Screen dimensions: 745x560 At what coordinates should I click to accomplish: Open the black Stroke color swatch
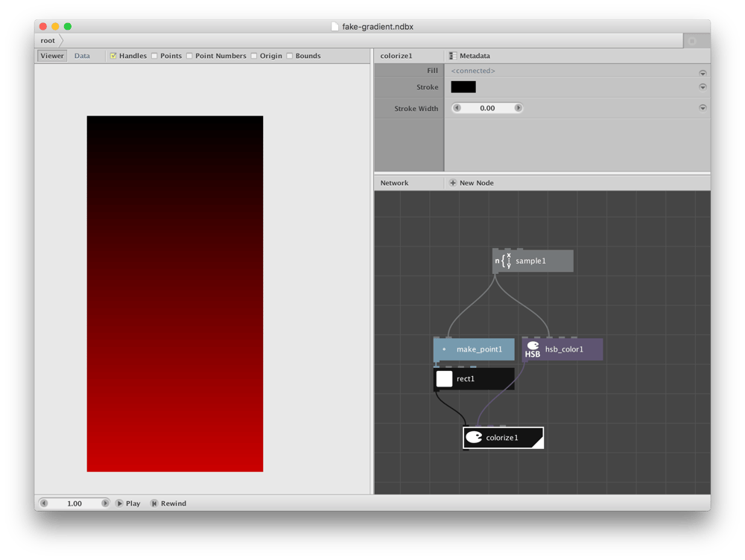[463, 87]
